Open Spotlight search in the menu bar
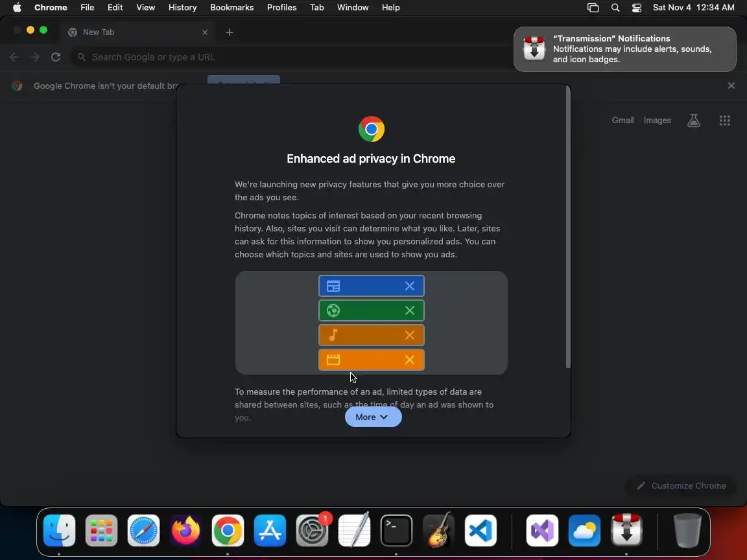This screenshot has width=747, height=560. (x=615, y=8)
